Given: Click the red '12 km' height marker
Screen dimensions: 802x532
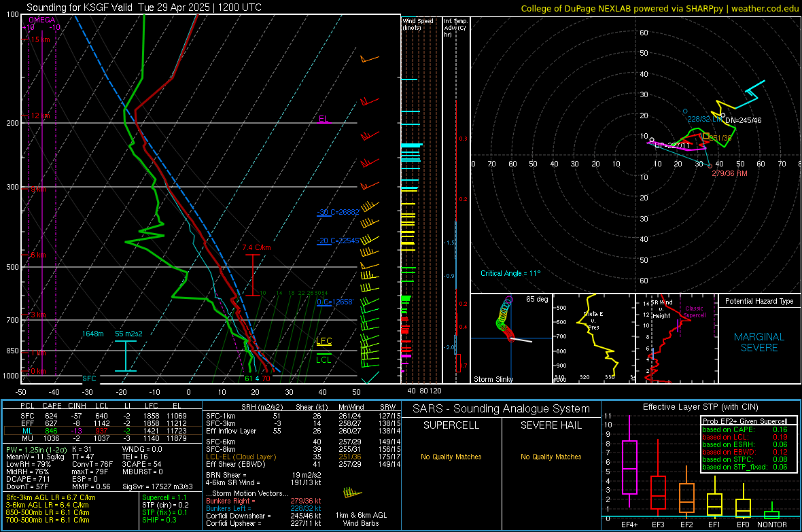Looking at the screenshot, I should point(40,116).
